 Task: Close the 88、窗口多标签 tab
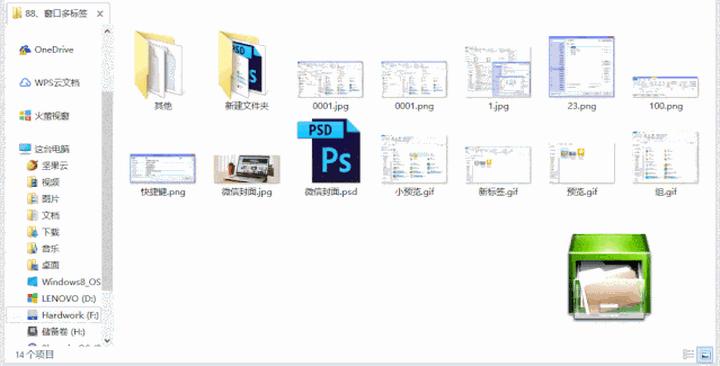point(100,14)
